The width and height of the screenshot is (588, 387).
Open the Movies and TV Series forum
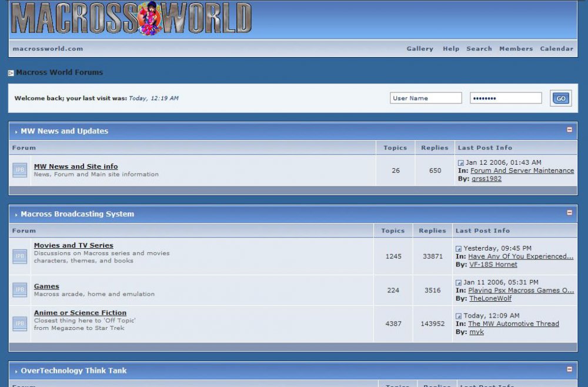click(73, 245)
